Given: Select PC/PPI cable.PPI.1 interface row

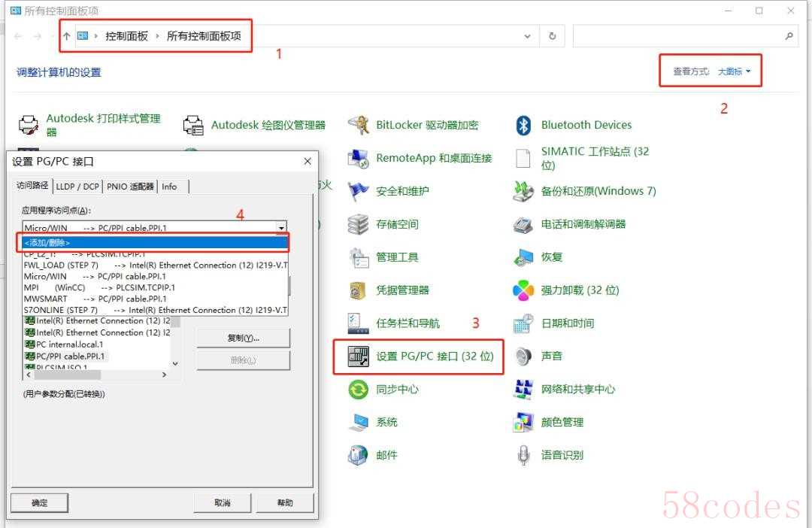Looking at the screenshot, I should [97, 357].
